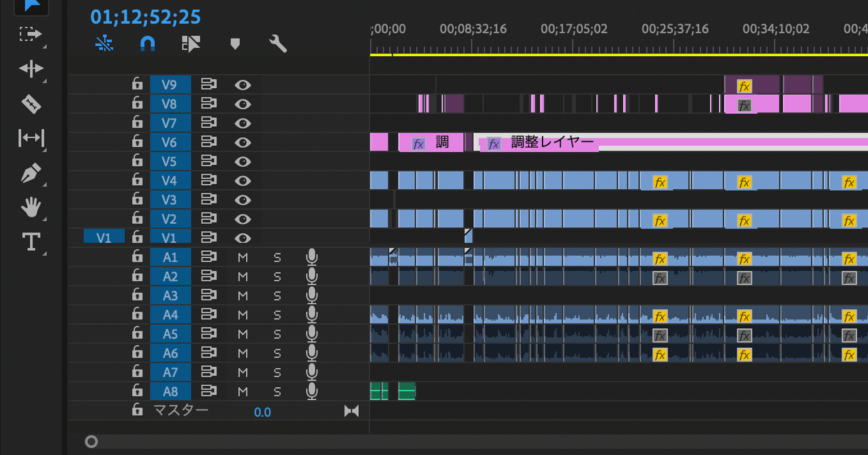This screenshot has width=868, height=455.
Task: Select the green audio clip on A8
Action: [x=406, y=391]
